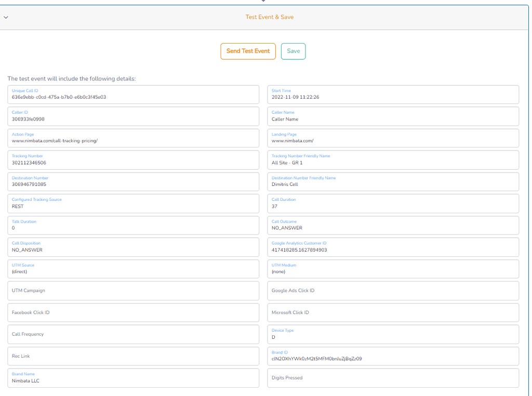This screenshot has height=396, width=532.
Task: Click the Digits Pressed field
Action: 392,378
